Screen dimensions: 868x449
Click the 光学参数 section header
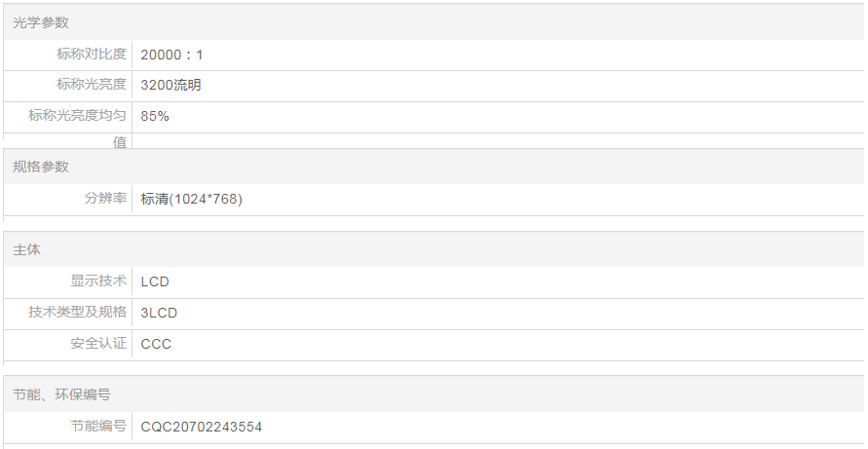click(41, 22)
